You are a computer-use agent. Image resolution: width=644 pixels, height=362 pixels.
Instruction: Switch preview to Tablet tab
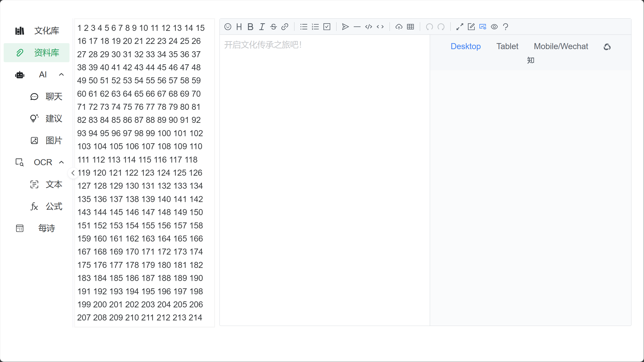click(x=507, y=47)
